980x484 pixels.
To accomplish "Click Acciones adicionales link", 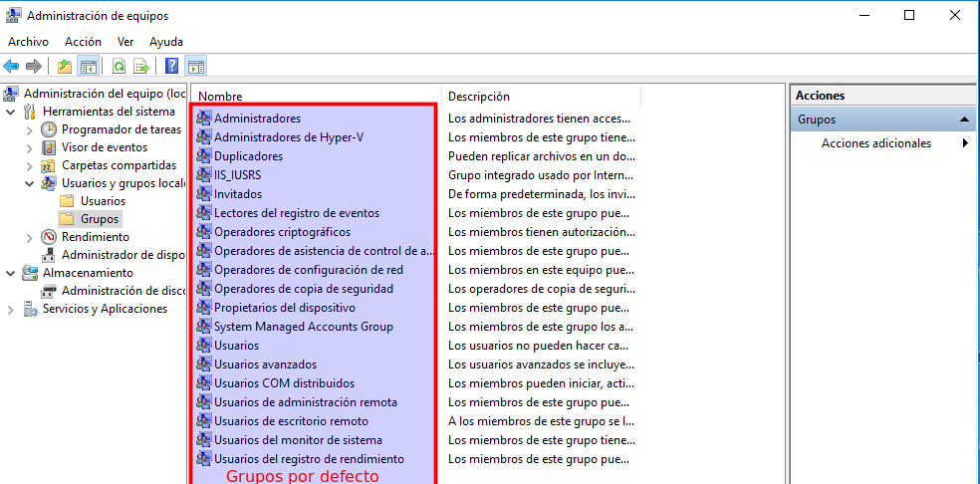I will [x=876, y=143].
